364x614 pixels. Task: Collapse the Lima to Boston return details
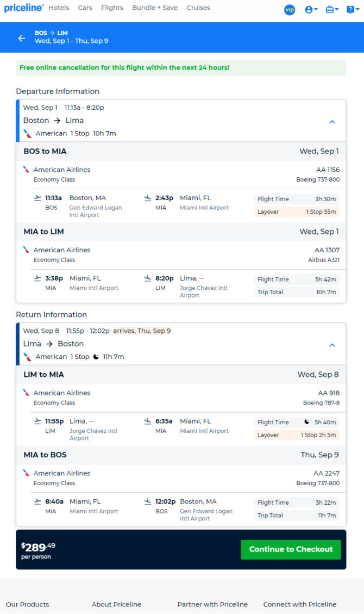point(332,345)
